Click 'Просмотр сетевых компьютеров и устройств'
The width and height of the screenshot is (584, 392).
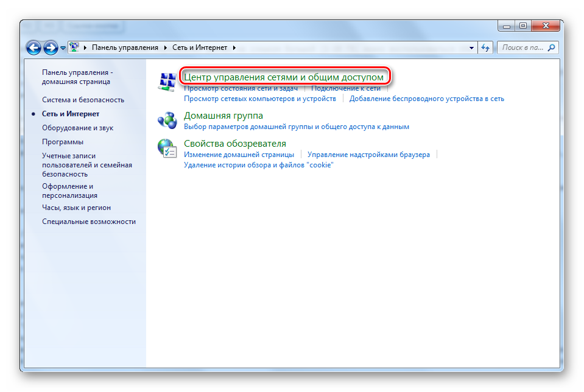(x=260, y=99)
